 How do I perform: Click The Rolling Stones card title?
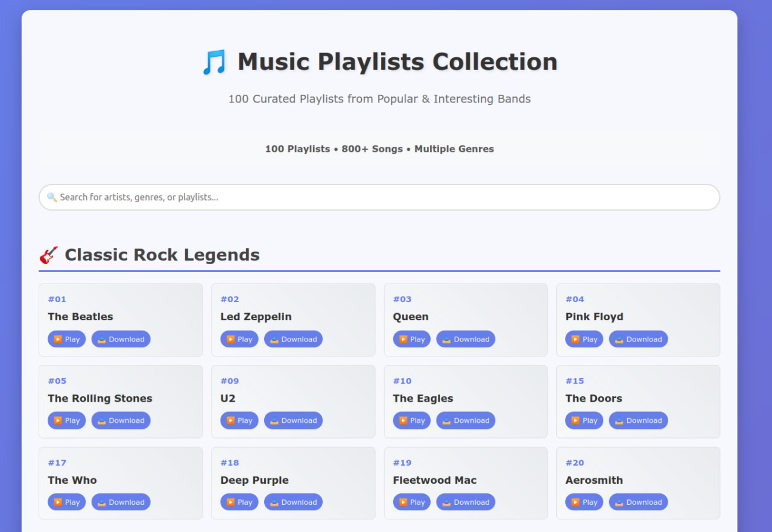(100, 398)
